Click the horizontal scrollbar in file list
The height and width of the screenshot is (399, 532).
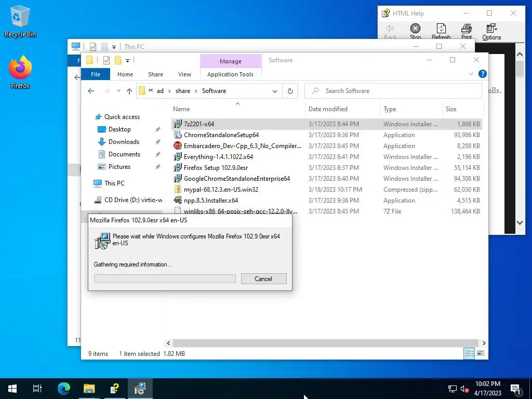(x=325, y=343)
